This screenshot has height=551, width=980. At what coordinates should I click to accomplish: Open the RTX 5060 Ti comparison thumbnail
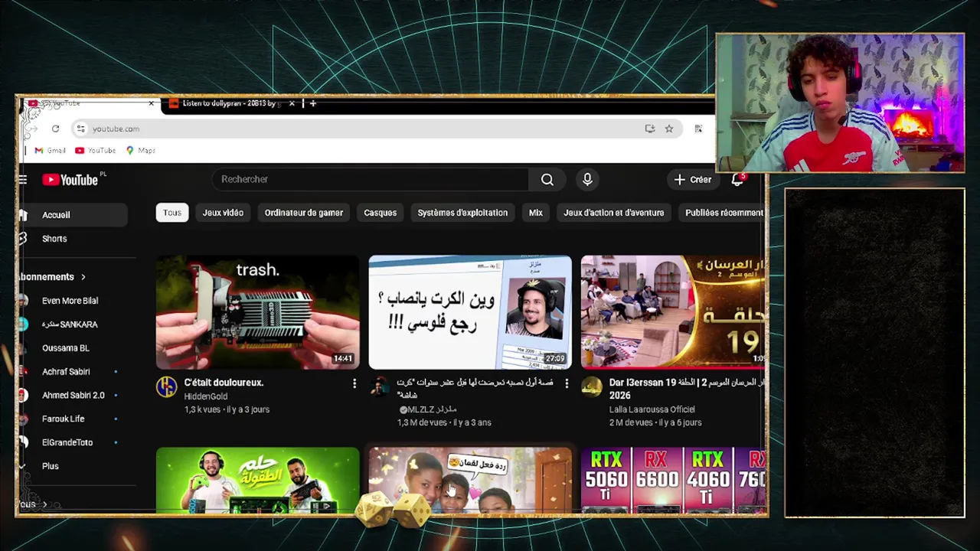673,480
